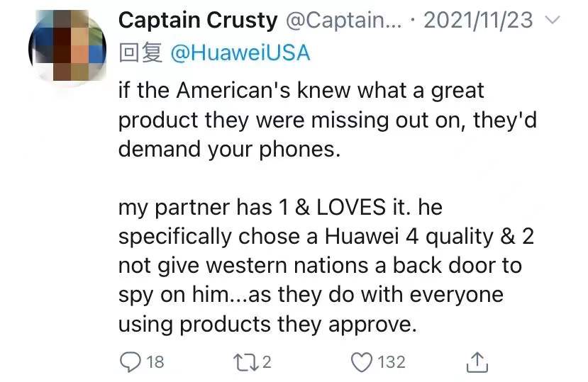Follow the @HuaweiUSA mention link
588x382 pixels.
240,52
